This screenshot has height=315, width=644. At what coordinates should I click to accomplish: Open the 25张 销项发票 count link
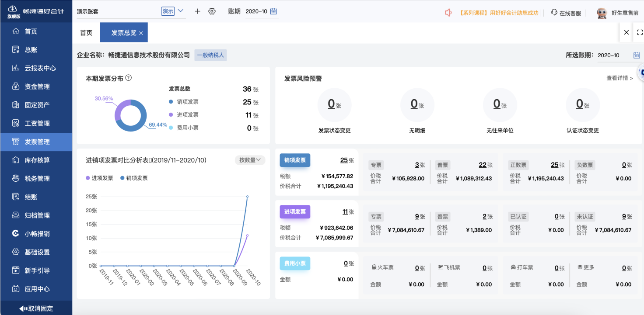tap(343, 160)
